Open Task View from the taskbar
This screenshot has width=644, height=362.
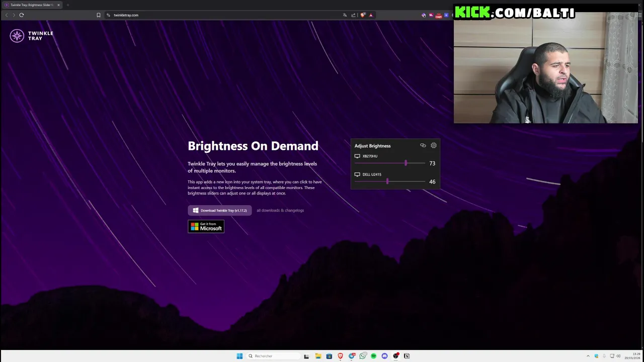pos(306,356)
